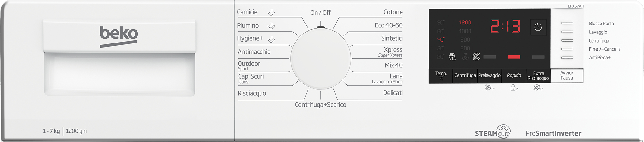644x142 pixels.
Task: Click the SteamCure logo
Action: click(x=493, y=131)
